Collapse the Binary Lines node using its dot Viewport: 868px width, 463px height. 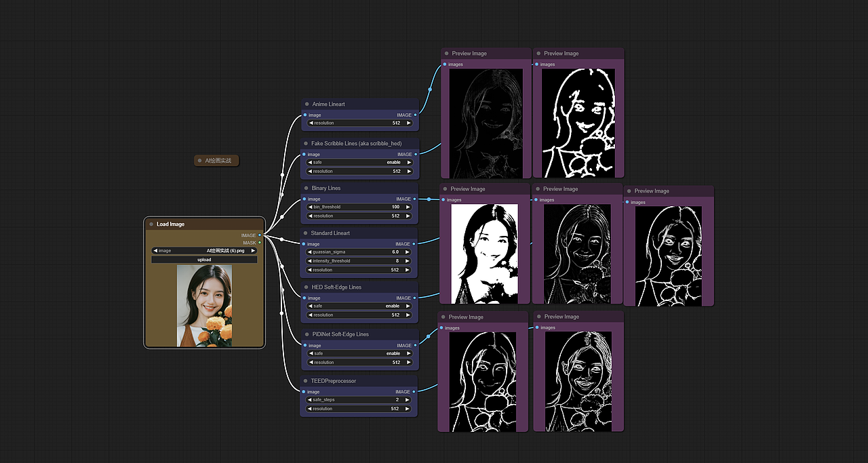pyautogui.click(x=307, y=188)
